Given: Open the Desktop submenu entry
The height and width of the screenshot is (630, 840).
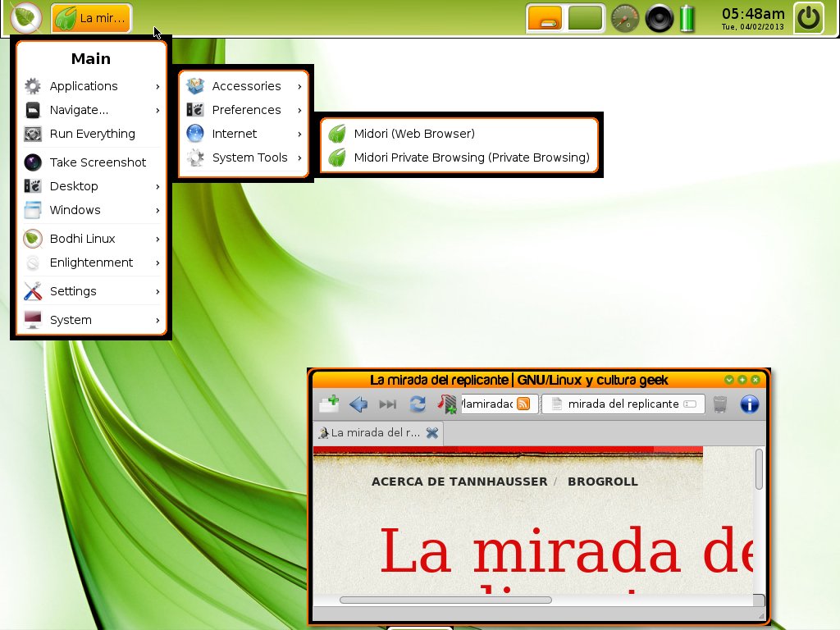Looking at the screenshot, I should tap(92, 186).
